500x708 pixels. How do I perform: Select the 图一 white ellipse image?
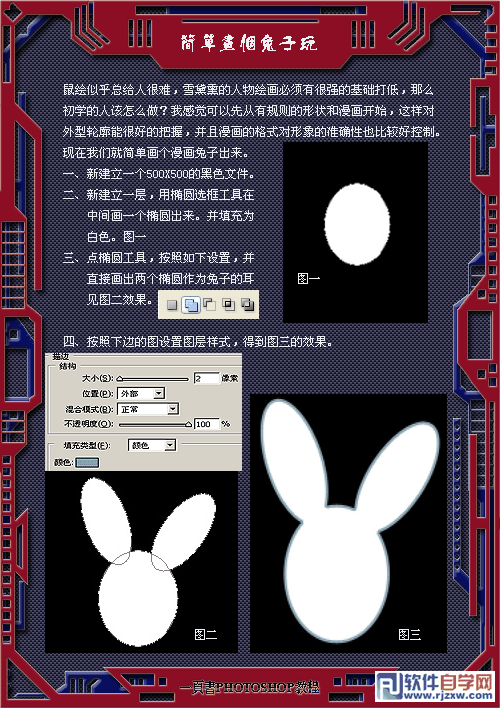coord(355,232)
